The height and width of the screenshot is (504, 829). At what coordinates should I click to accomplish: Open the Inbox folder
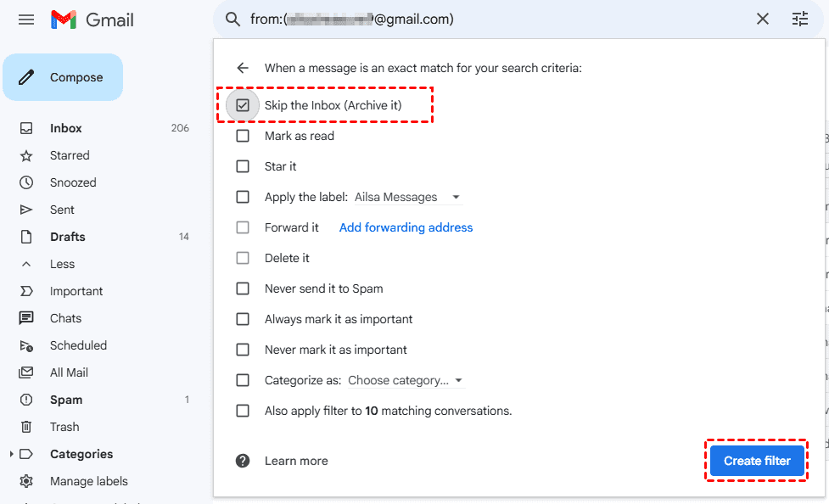66,128
